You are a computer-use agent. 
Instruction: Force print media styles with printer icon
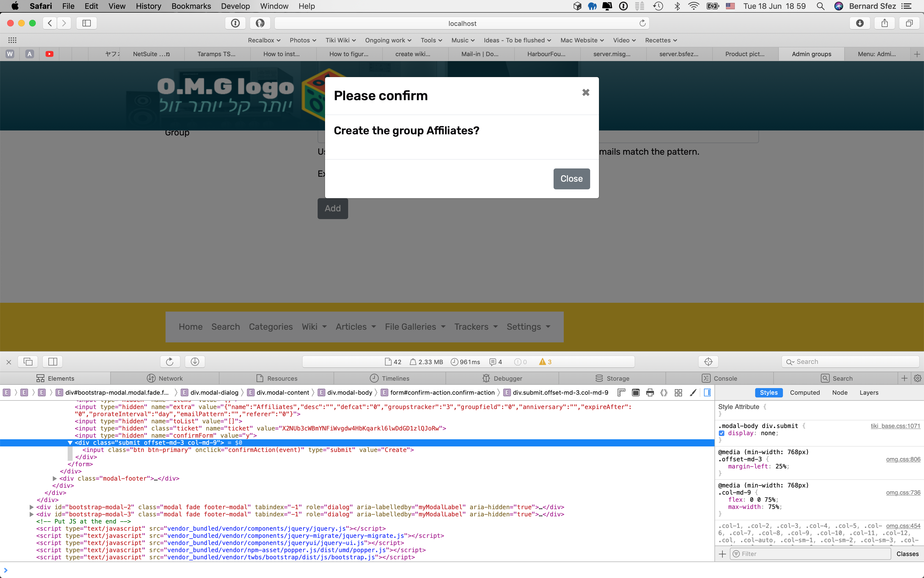(x=650, y=392)
